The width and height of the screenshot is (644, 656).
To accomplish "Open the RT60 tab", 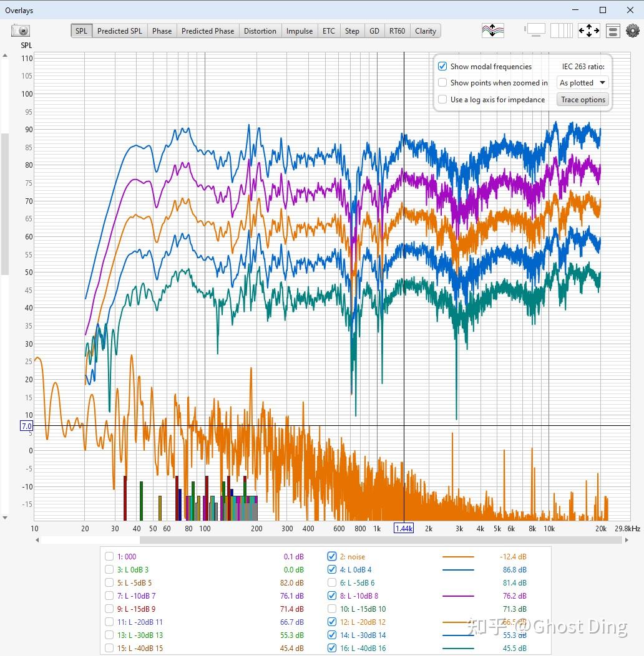I will click(397, 31).
